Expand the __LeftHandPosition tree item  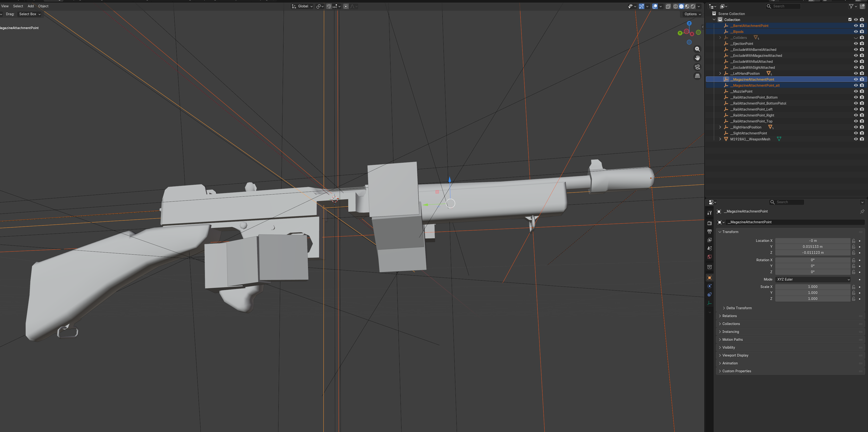tap(720, 74)
